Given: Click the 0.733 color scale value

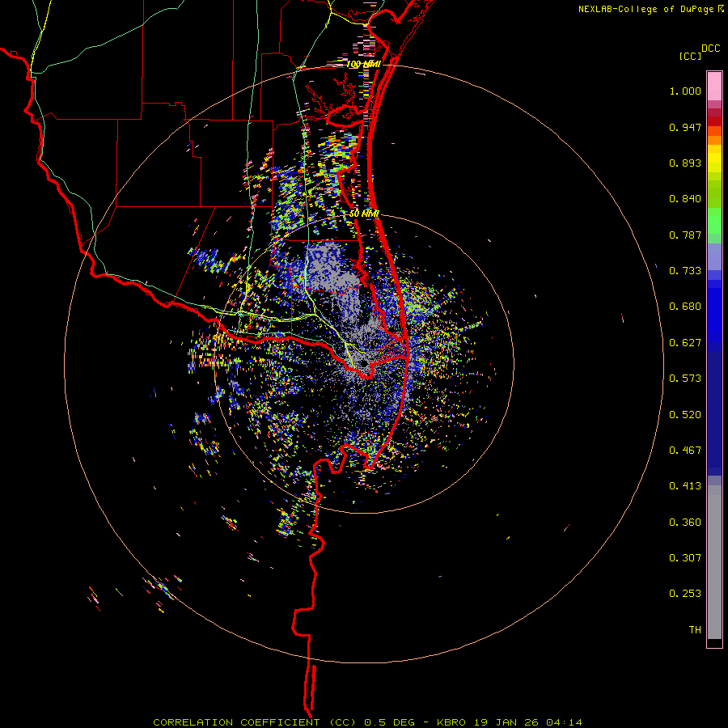Looking at the screenshot, I should [685, 271].
